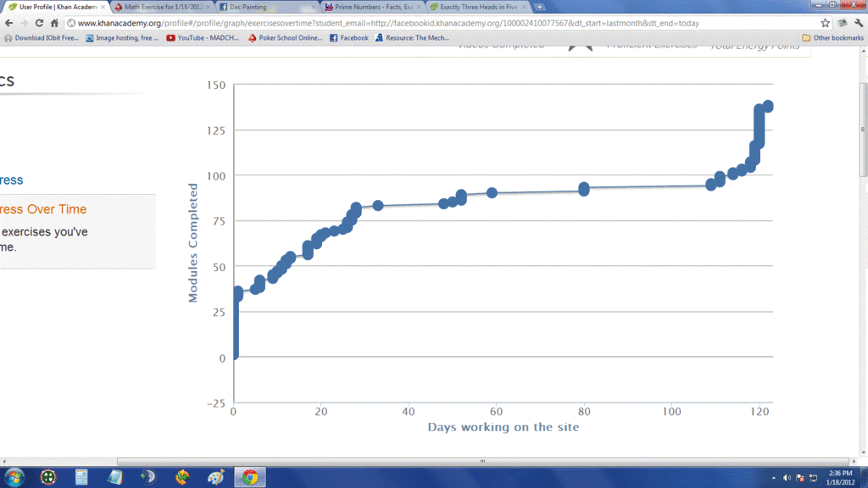The height and width of the screenshot is (488, 868).
Task: Click the volume speaker tray icon
Action: (787, 477)
